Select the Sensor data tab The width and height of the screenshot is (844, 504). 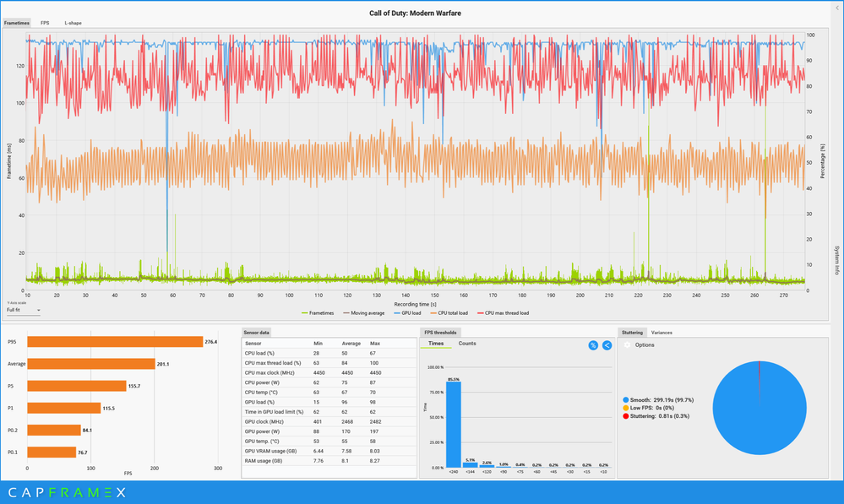click(256, 333)
